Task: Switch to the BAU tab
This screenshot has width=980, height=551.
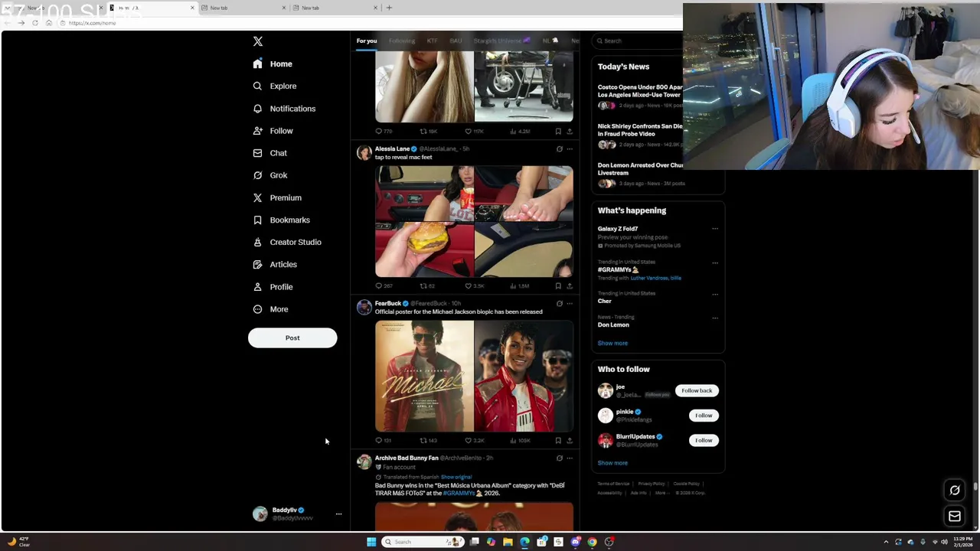Action: (x=456, y=41)
